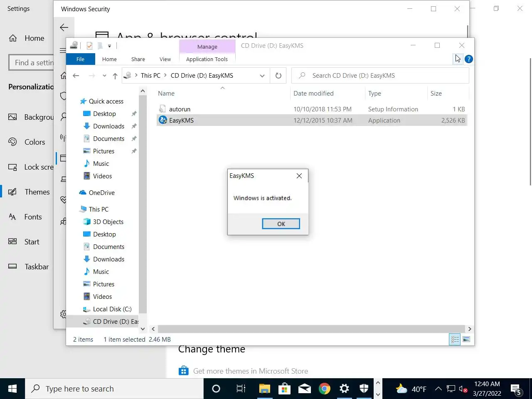
Task: Open Local Disk (C:) in tree
Action: tap(112, 309)
